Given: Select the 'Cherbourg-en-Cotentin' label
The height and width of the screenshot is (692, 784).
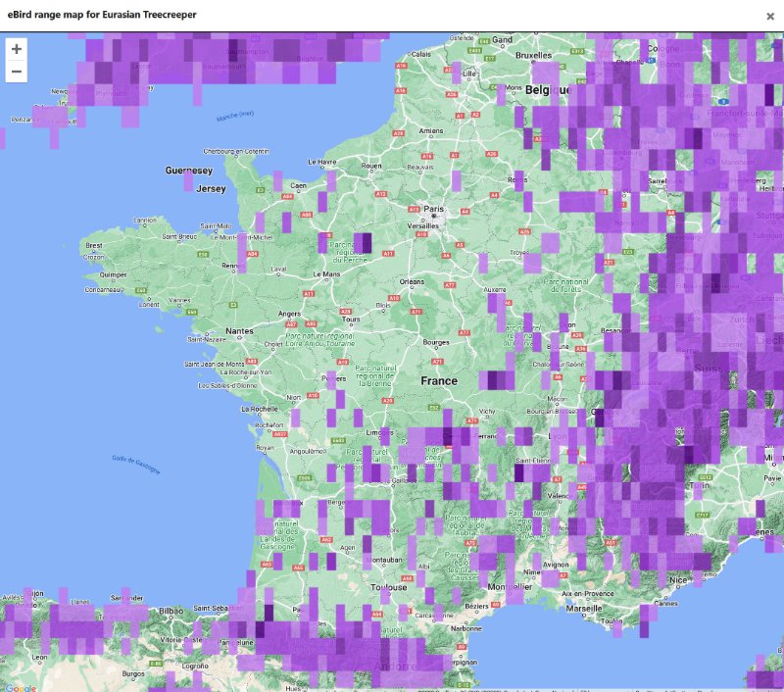Looking at the screenshot, I should (236, 151).
